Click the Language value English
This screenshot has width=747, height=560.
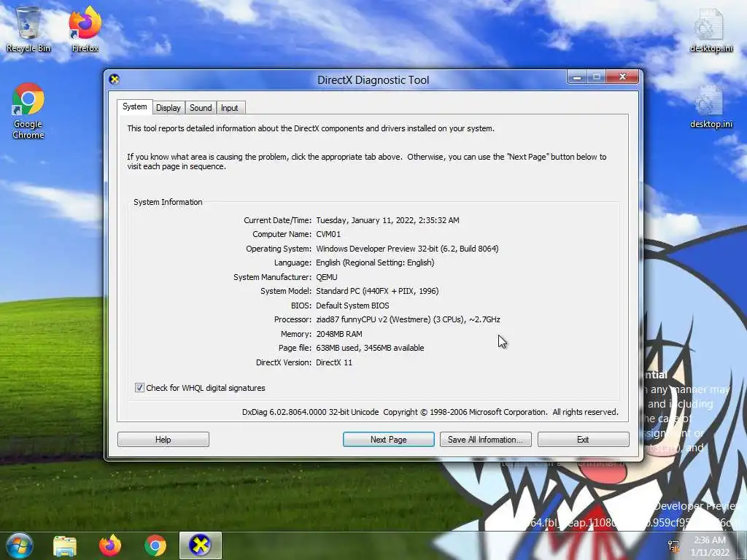[x=376, y=262]
